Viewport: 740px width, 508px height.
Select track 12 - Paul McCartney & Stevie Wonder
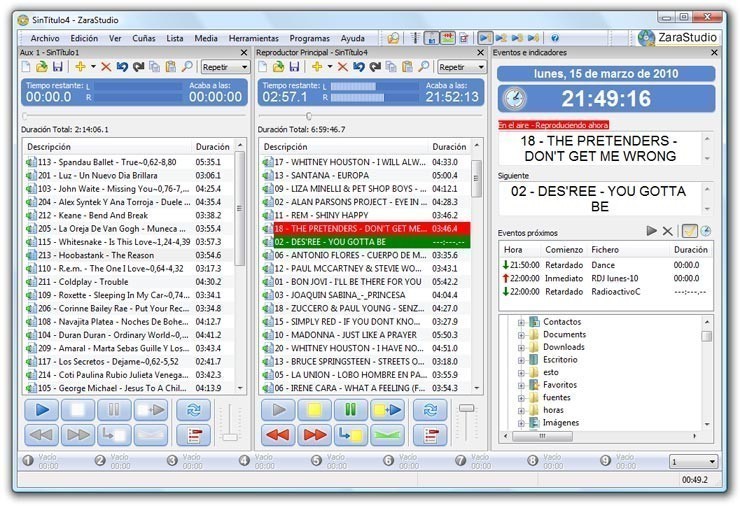click(x=344, y=267)
